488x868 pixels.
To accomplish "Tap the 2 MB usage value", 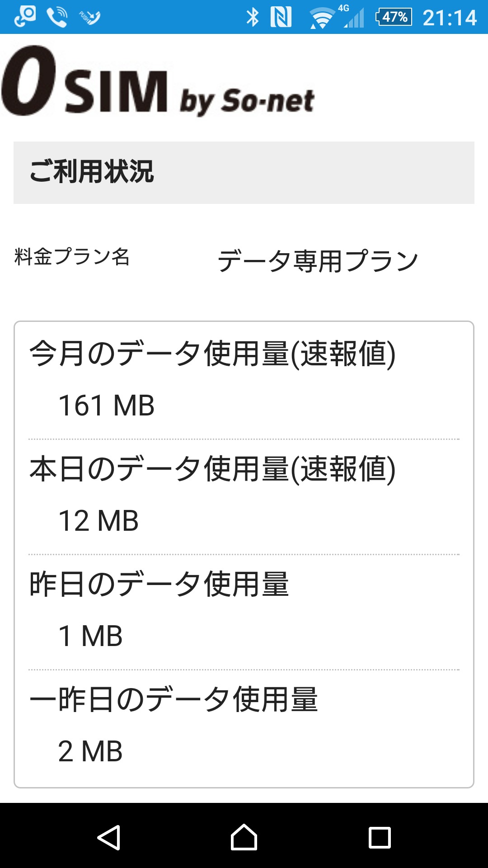I will 90,751.
